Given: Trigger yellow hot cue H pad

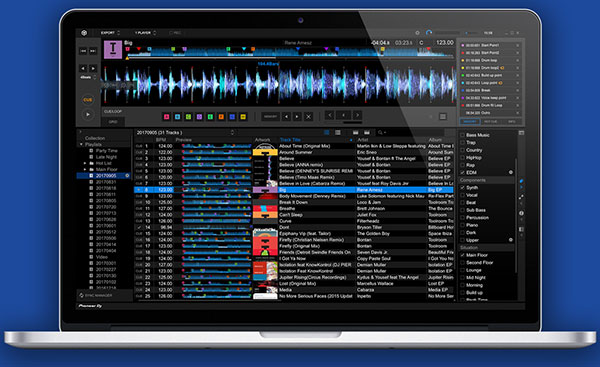Looking at the screenshot, I should tap(243, 117).
